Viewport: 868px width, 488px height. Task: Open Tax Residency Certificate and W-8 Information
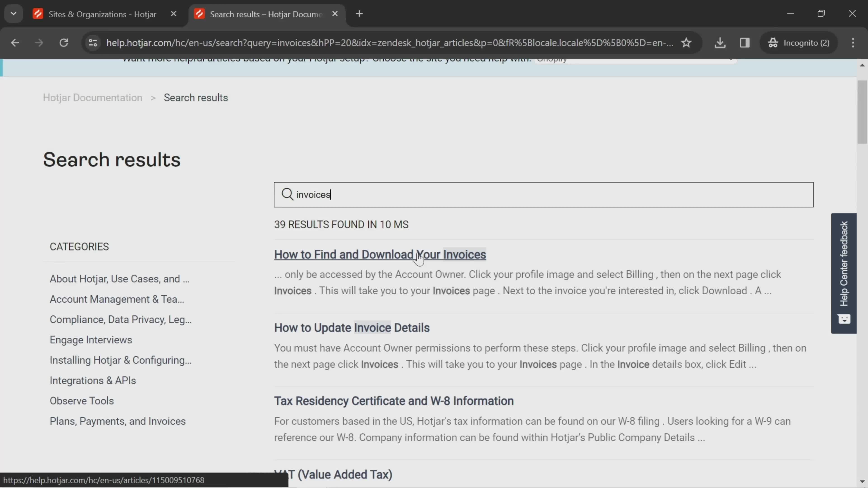(x=394, y=401)
